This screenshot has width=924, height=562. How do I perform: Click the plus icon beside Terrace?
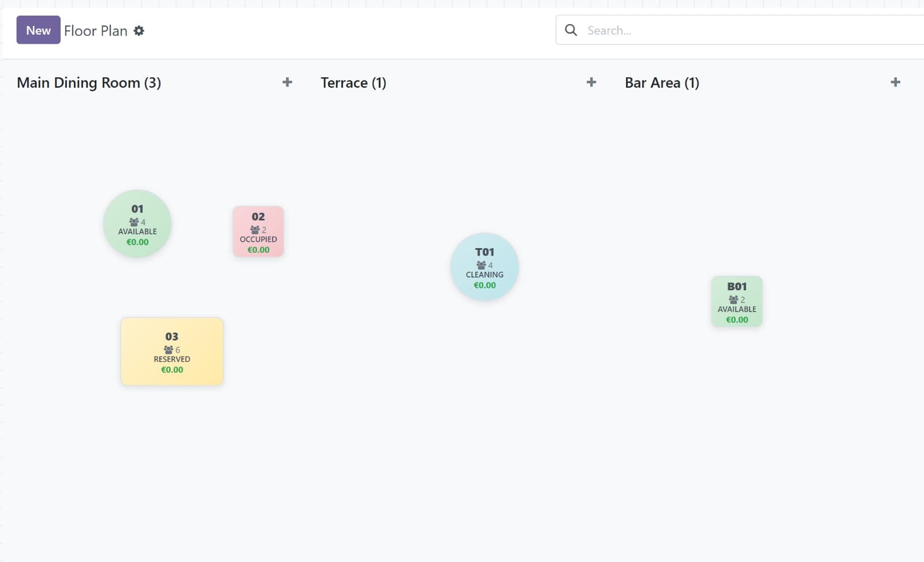click(591, 83)
